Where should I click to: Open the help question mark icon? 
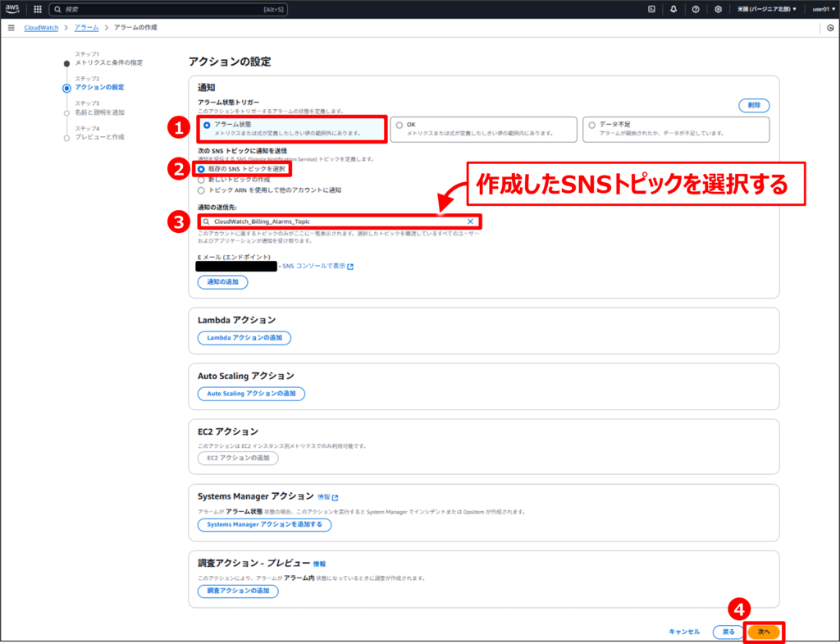696,9
